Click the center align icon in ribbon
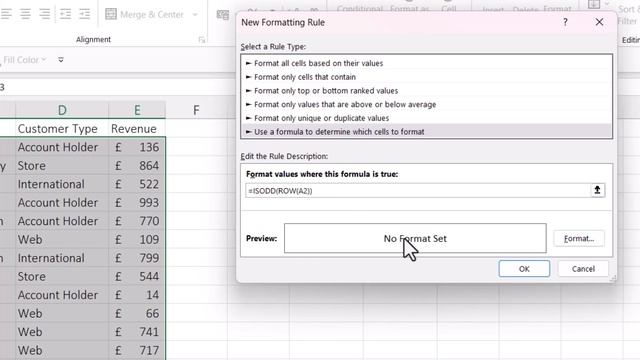Image resolution: width=640 pixels, height=360 pixels. click(25, 14)
